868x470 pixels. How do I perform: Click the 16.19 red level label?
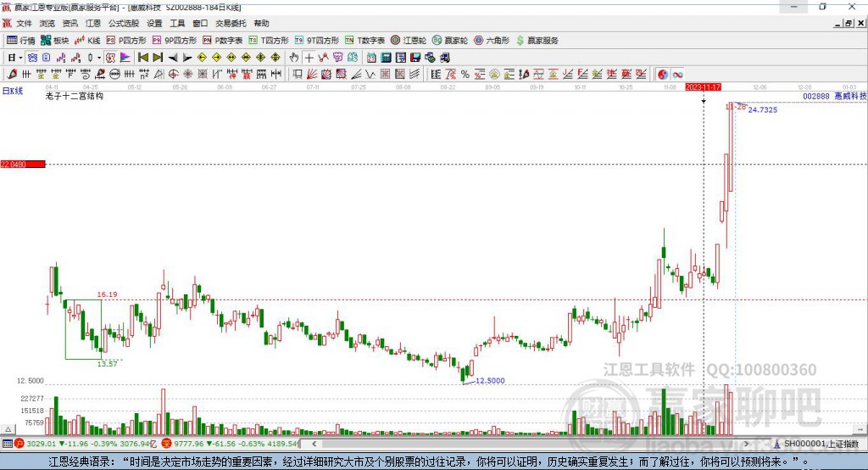pos(107,294)
